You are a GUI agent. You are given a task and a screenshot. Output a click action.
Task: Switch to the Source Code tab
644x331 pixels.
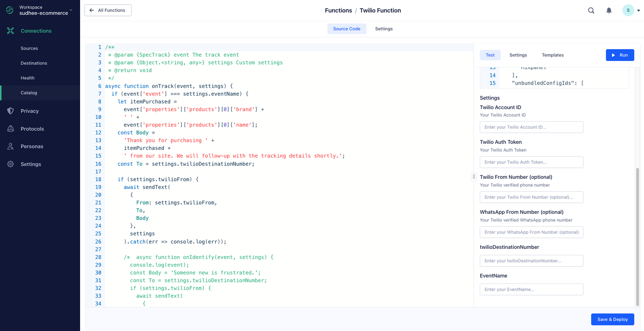[347, 29]
